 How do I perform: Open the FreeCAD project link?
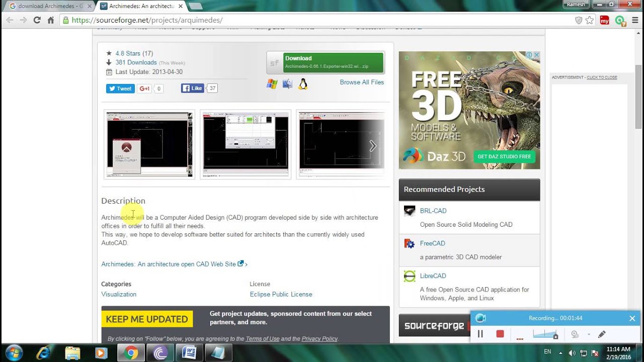[x=433, y=243]
